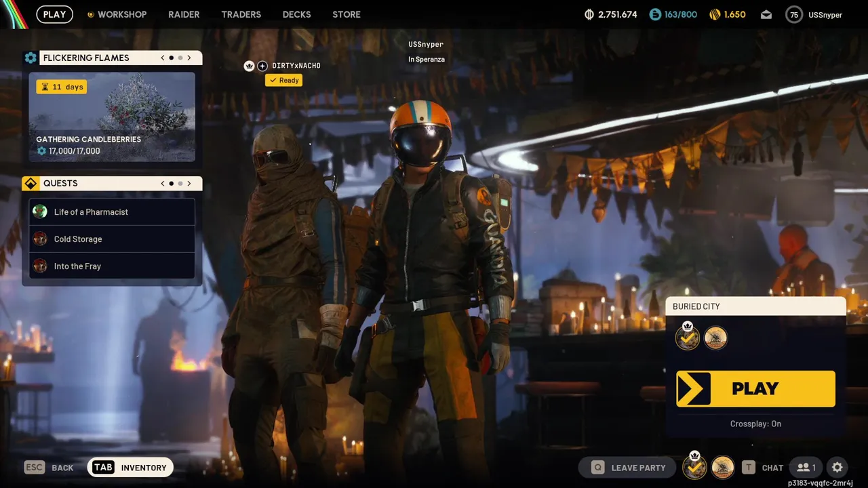Click the Into the Fray trader portrait
This screenshot has width=868, height=488.
pos(40,266)
